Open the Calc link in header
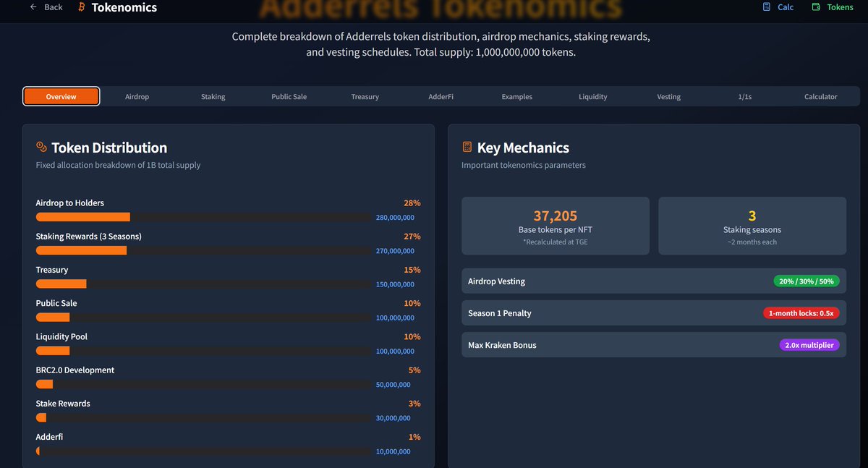 778,7
